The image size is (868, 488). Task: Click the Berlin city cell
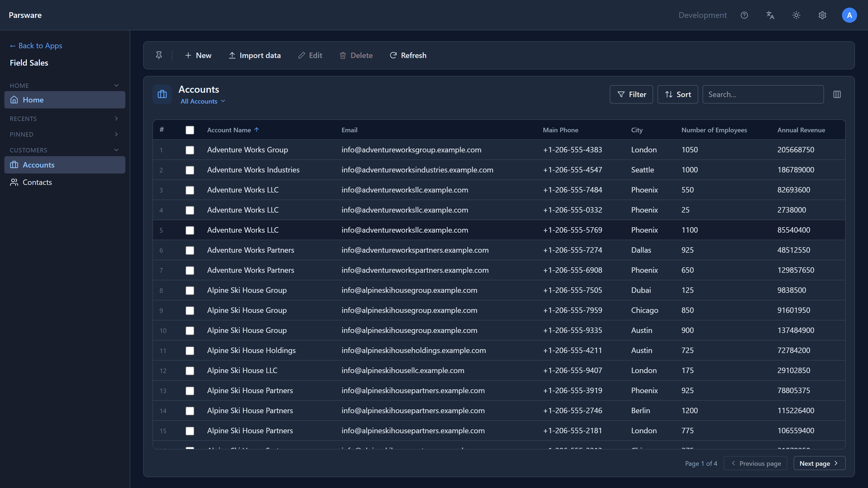[640, 410]
